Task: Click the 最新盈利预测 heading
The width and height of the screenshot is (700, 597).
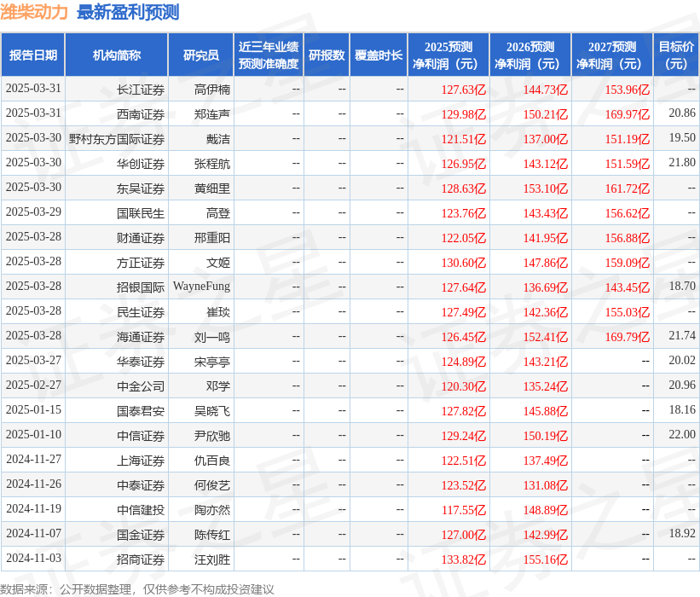Action: pyautogui.click(x=128, y=12)
